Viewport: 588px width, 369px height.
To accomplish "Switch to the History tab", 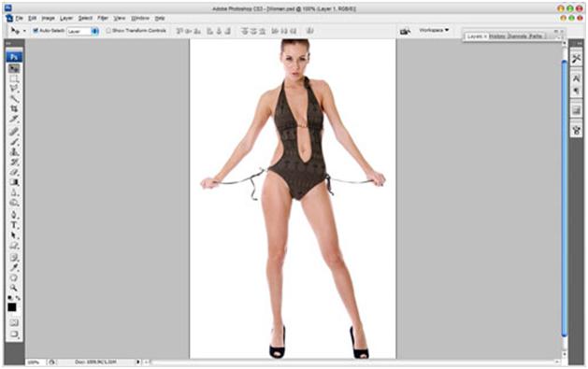I will 497,36.
